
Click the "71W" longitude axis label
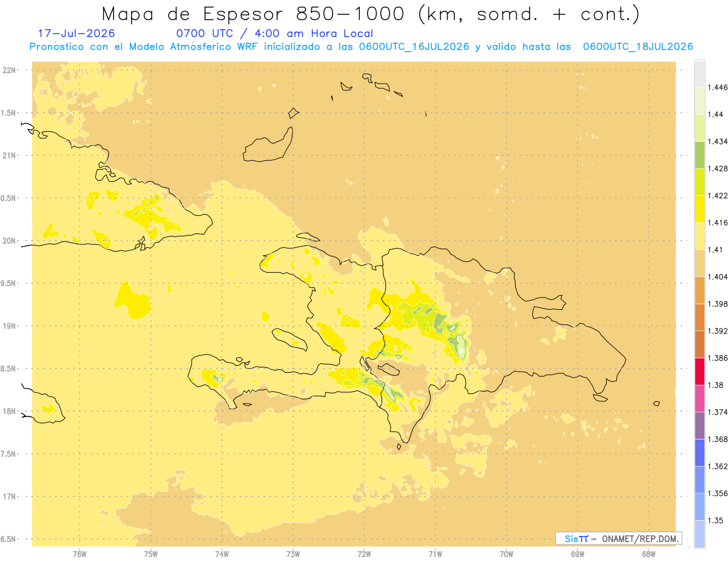click(x=435, y=554)
